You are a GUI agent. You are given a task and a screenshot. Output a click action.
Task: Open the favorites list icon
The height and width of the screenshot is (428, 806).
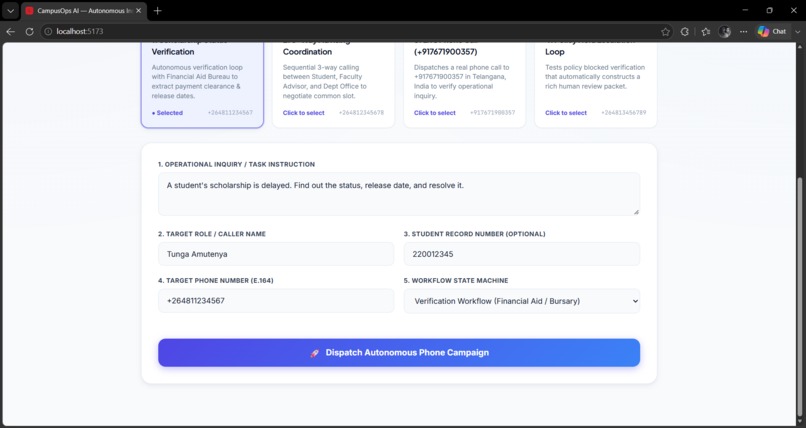tap(706, 31)
